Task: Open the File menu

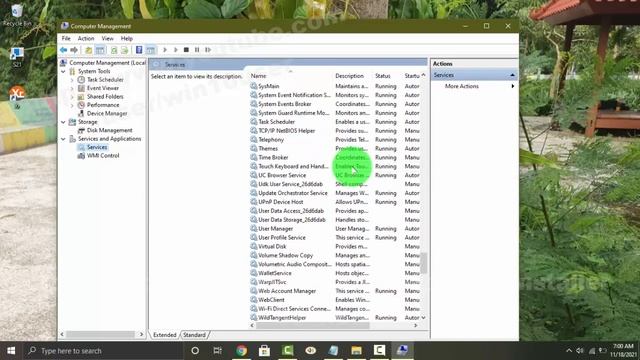Action: coord(66,38)
